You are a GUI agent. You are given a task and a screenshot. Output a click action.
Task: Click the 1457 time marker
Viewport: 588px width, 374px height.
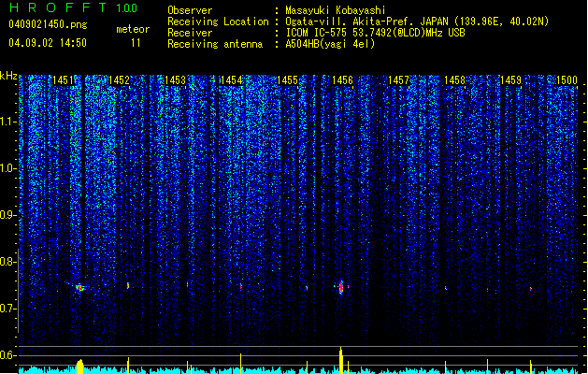(x=398, y=80)
